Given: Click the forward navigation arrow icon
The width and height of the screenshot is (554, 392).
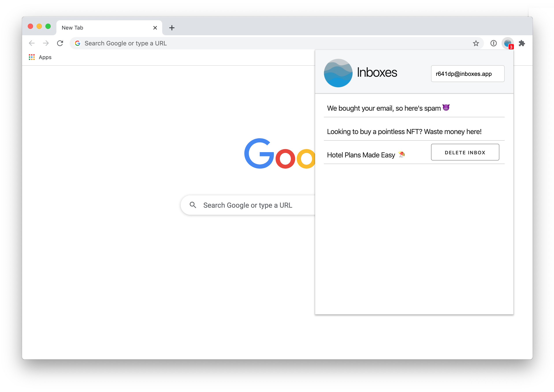Looking at the screenshot, I should 46,43.
